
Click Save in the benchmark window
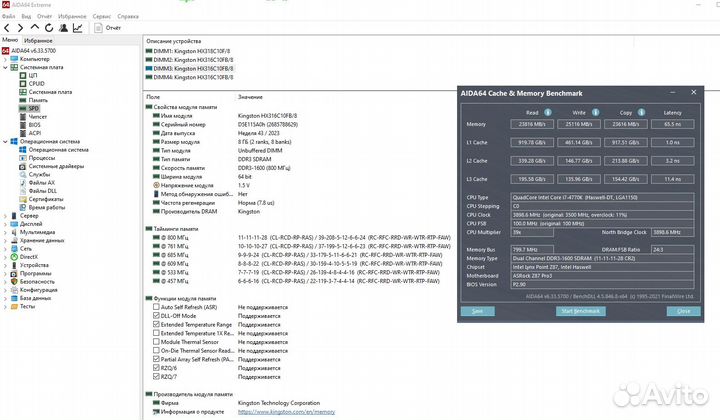478,311
